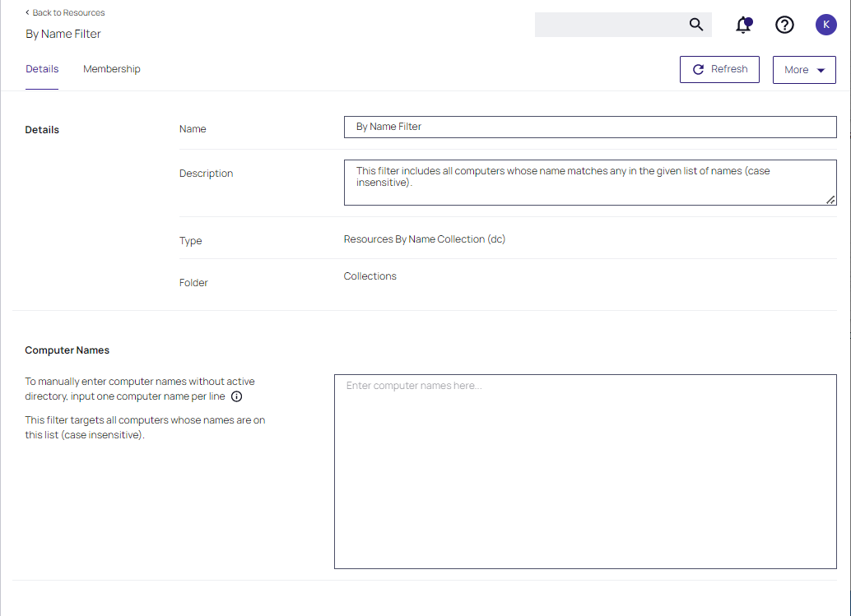Open the help question mark icon
Screen dimensions: 851x616
tap(784, 25)
